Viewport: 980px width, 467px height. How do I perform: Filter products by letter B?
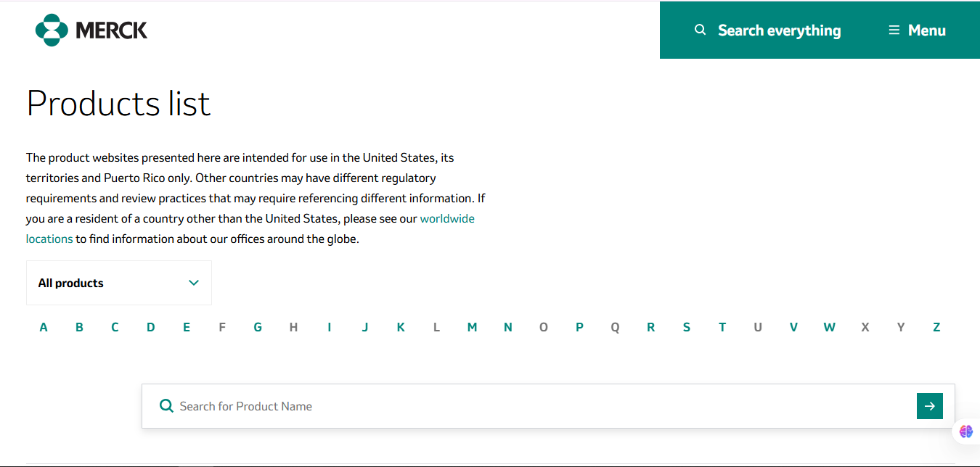coord(79,327)
